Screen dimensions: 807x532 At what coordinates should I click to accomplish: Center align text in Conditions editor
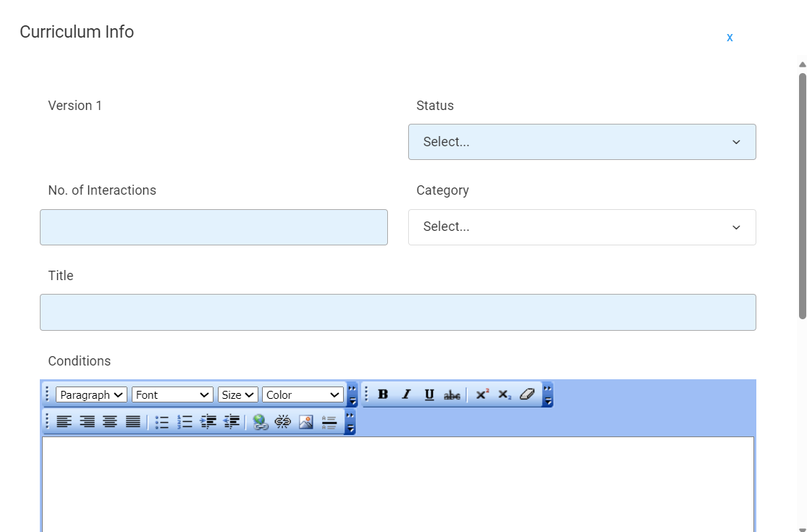point(109,422)
